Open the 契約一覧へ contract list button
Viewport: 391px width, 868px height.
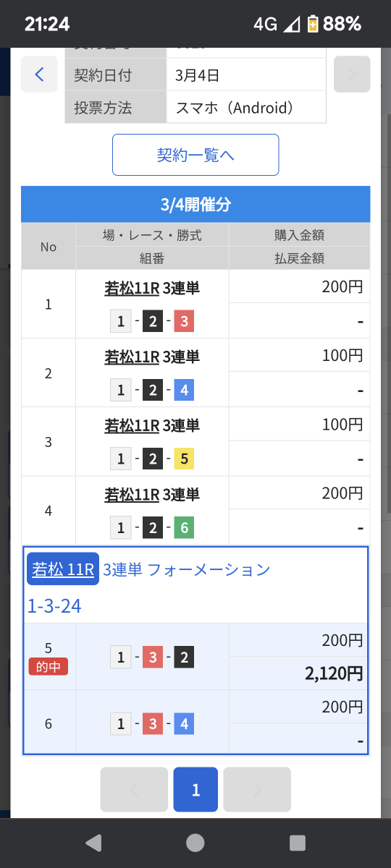tap(195, 155)
